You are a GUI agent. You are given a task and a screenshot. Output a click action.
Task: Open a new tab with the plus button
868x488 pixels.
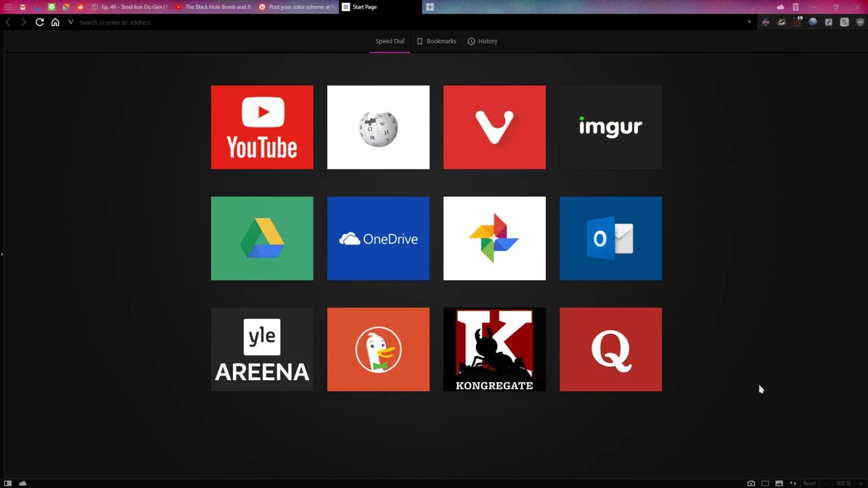[429, 7]
